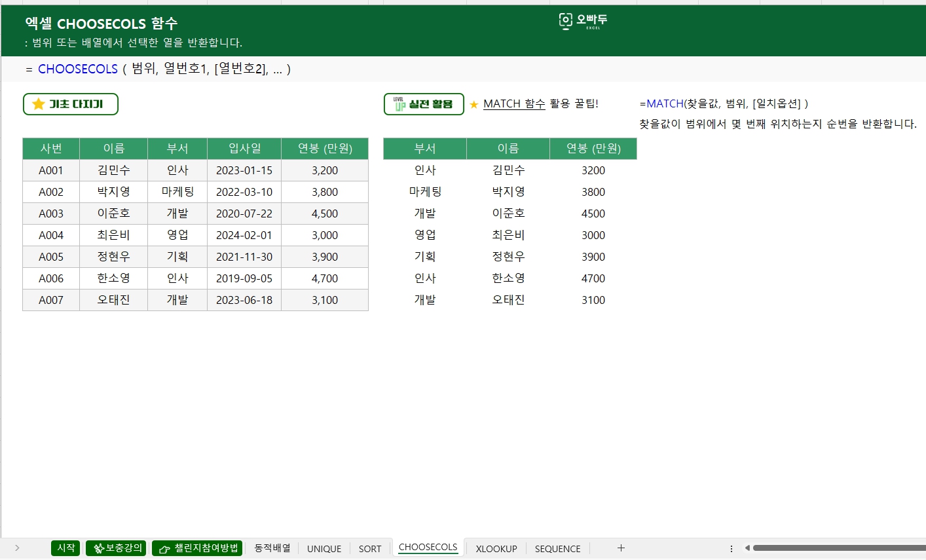926x560 pixels.
Task: Select the 4500 cell without a comma
Action: [593, 214]
